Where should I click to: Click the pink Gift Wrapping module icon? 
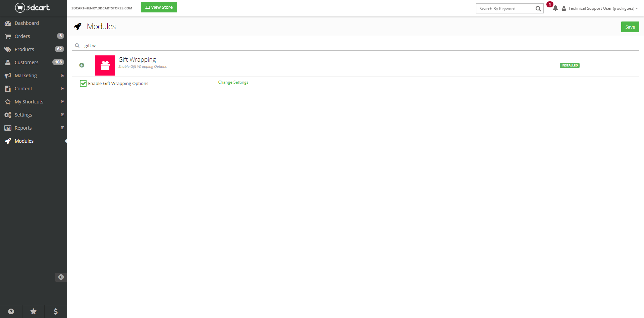pos(105,65)
